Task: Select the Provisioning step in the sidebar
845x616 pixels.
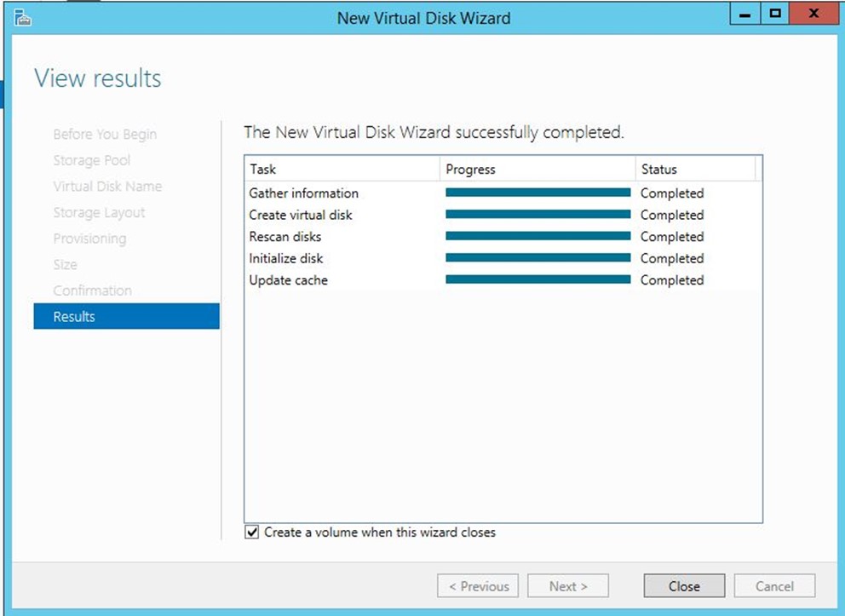Action: coord(89,239)
